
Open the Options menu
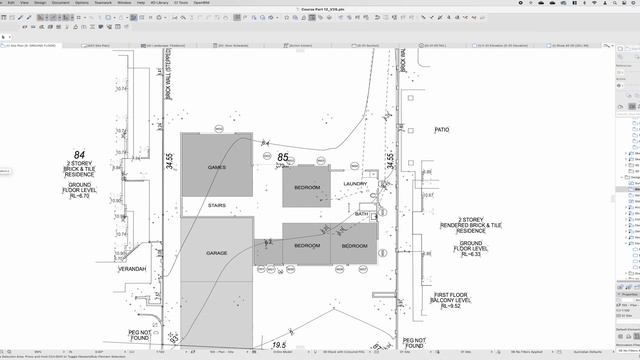[82, 2]
